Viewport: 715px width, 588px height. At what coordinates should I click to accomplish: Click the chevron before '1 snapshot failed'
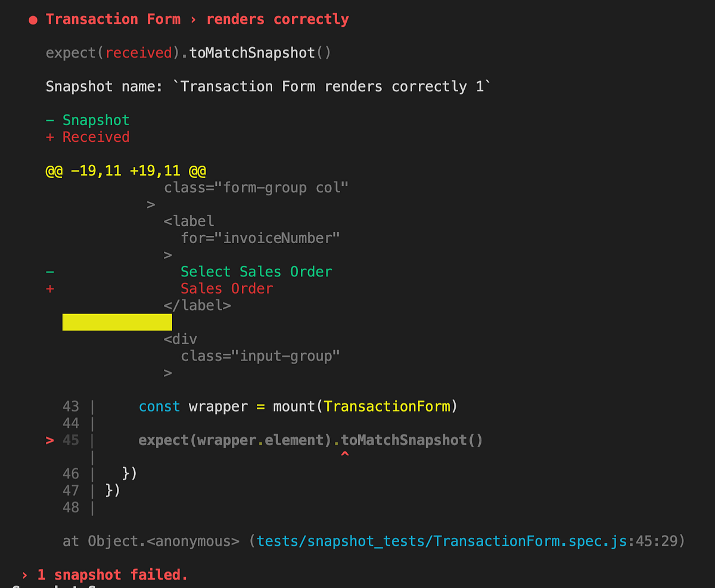click(x=24, y=574)
